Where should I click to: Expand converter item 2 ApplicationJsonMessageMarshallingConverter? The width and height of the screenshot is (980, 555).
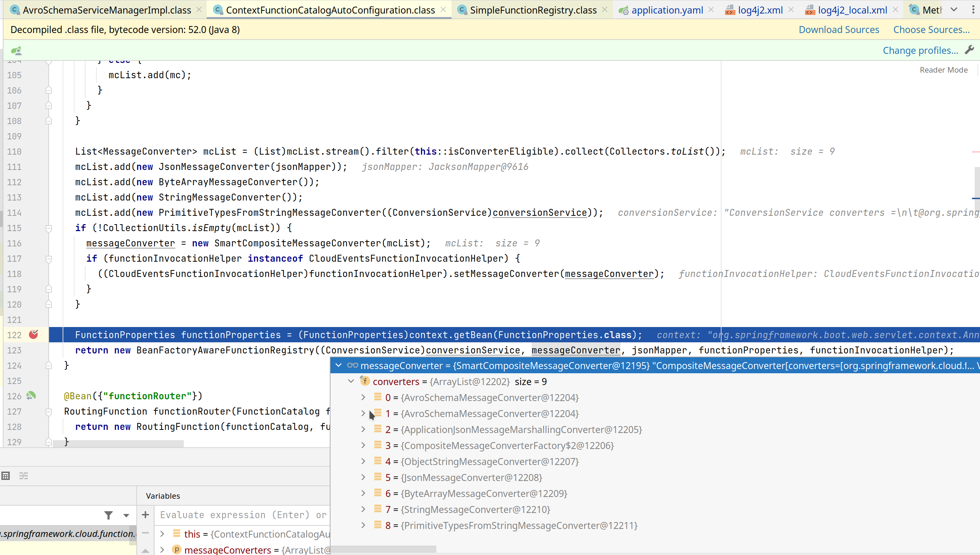coord(363,429)
